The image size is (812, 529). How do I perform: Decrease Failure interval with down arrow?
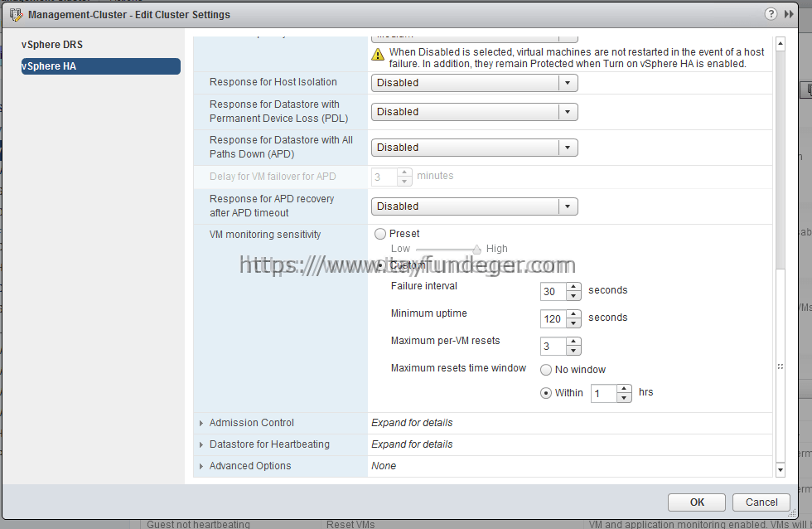(x=573, y=296)
